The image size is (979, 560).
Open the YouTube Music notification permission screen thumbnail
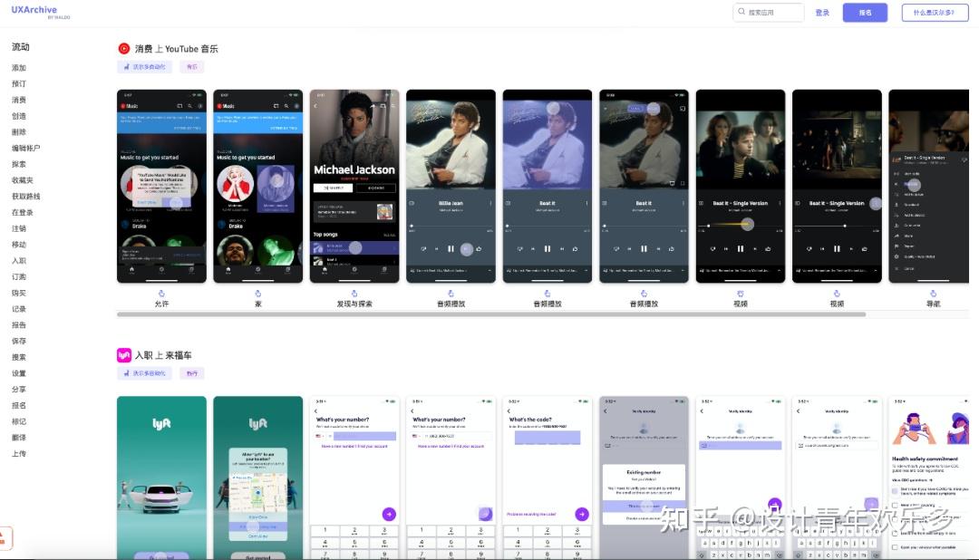[x=161, y=186]
